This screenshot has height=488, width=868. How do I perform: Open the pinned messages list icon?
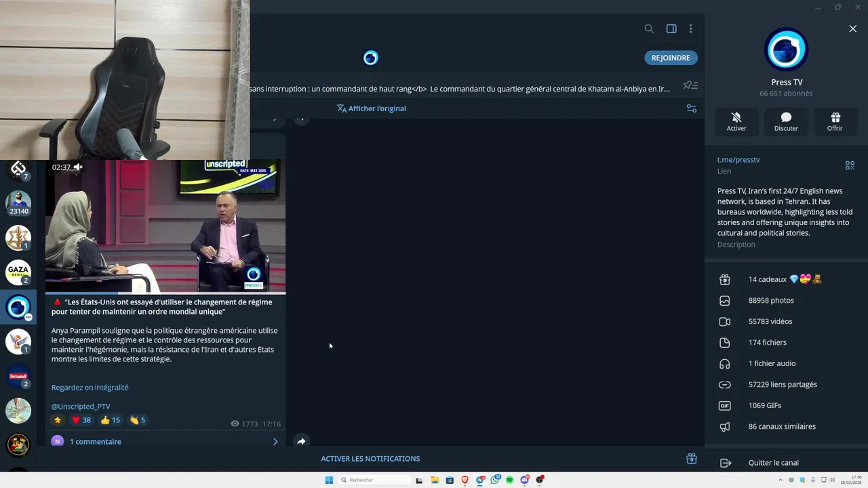[x=690, y=85]
